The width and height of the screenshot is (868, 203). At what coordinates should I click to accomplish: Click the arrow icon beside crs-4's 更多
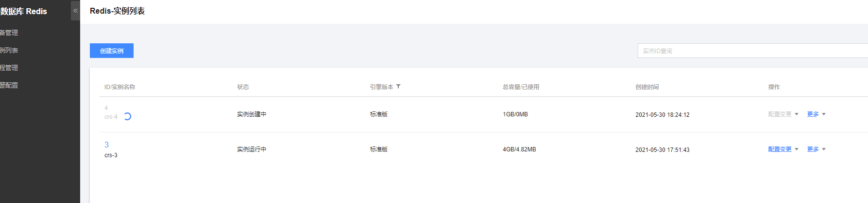tap(824, 114)
